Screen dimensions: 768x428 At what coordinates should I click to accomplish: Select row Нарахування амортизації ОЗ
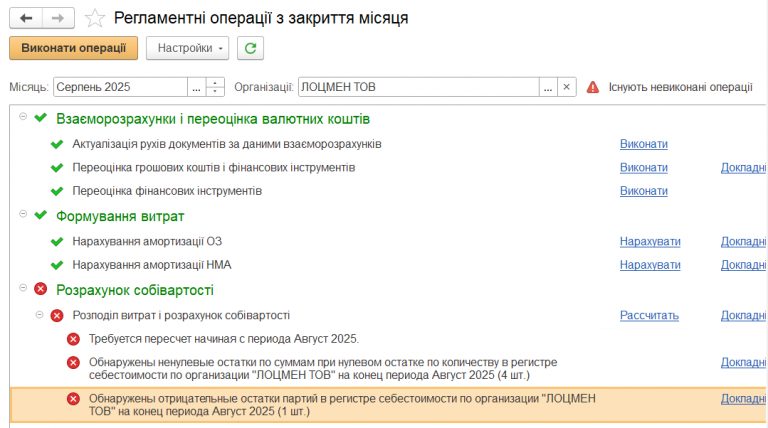tap(147, 241)
